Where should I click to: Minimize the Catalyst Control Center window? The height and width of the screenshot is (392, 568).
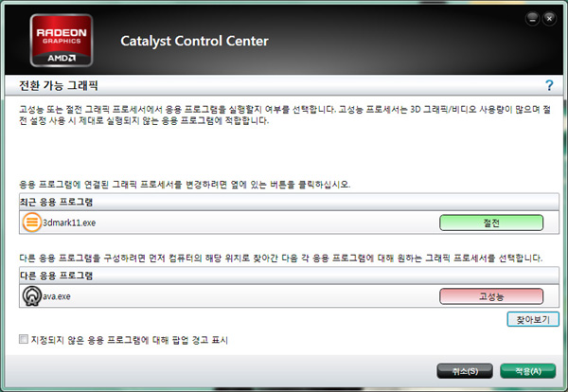[x=532, y=19]
